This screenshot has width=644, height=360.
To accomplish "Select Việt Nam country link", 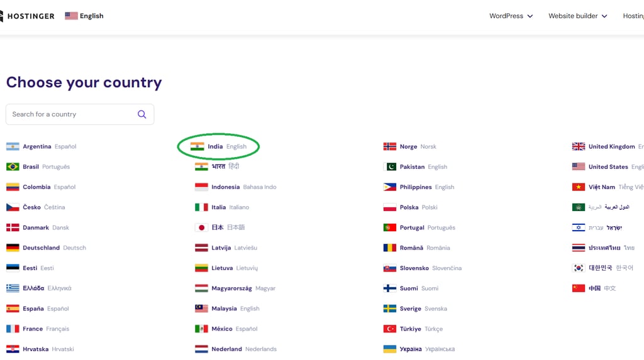I will point(608,187).
